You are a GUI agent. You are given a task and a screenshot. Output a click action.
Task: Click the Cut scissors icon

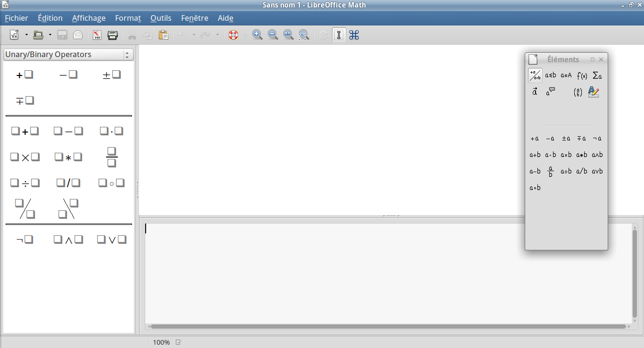pyautogui.click(x=132, y=35)
